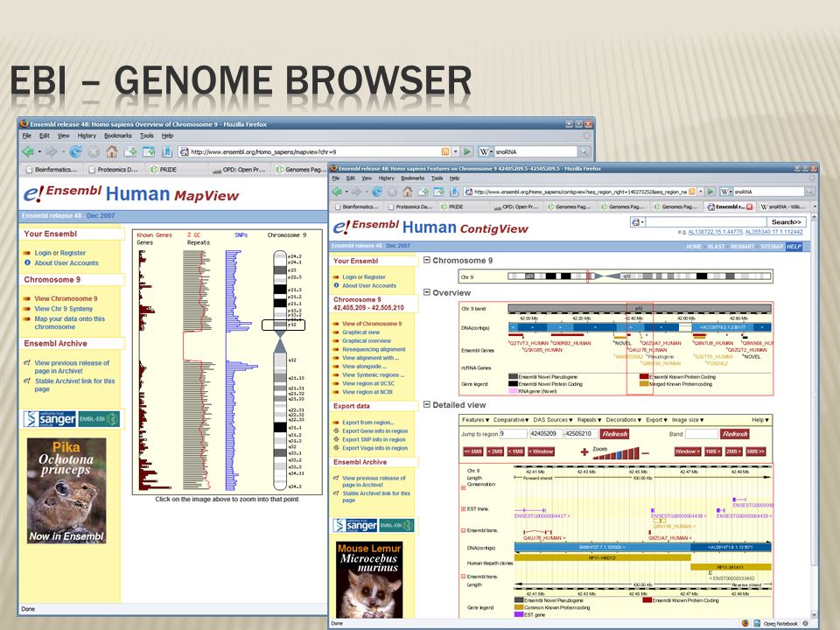Click Back arrow in MapView Firefox window
This screenshot has height=630, width=840.
(28, 151)
